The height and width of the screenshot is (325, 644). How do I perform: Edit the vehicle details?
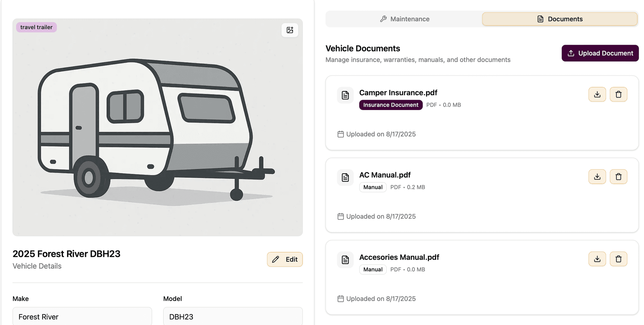pyautogui.click(x=285, y=259)
